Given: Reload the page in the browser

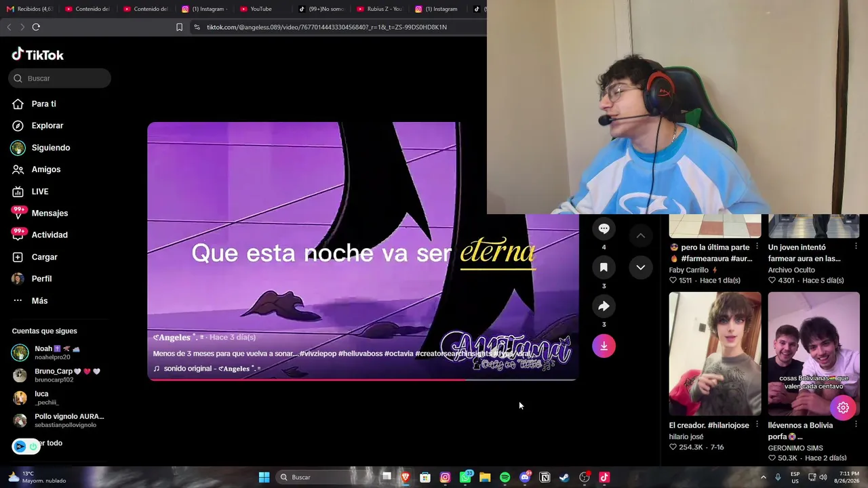Looking at the screenshot, I should 36,27.
